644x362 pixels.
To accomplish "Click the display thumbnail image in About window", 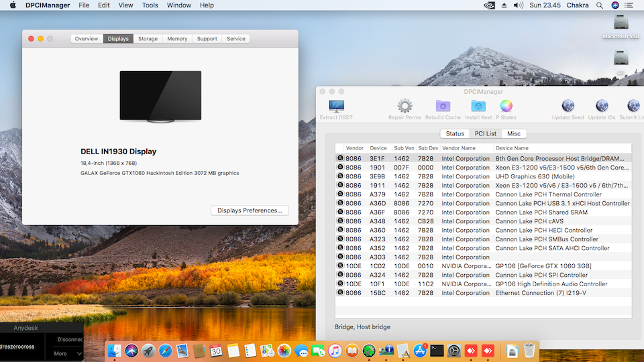I will 160,97.
